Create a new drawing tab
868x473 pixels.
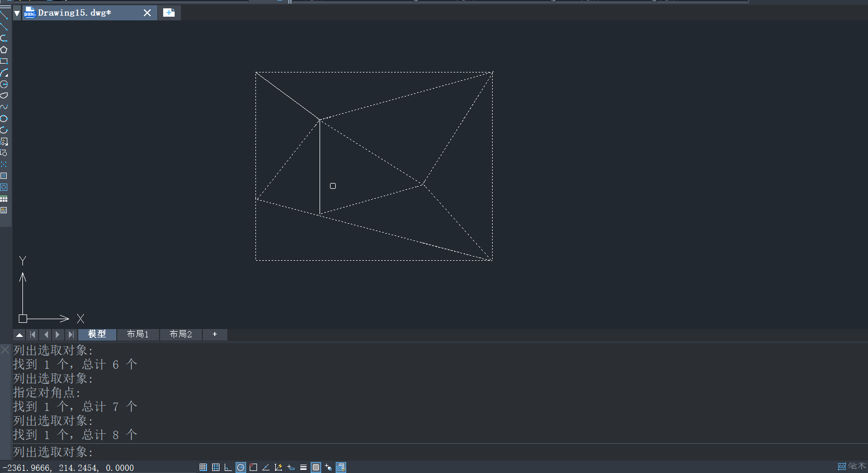[169, 13]
